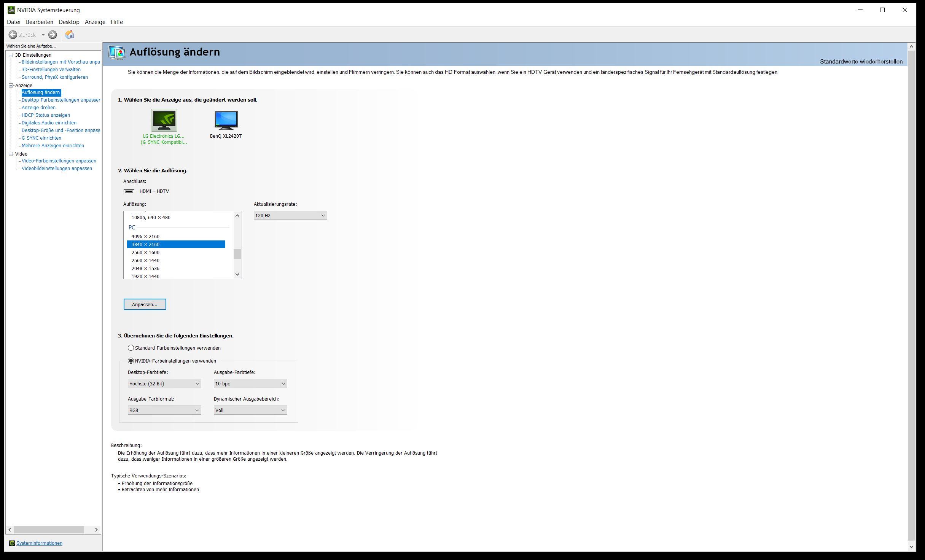
Task: Click the NVIDIA app icon in title bar
Action: tap(11, 10)
